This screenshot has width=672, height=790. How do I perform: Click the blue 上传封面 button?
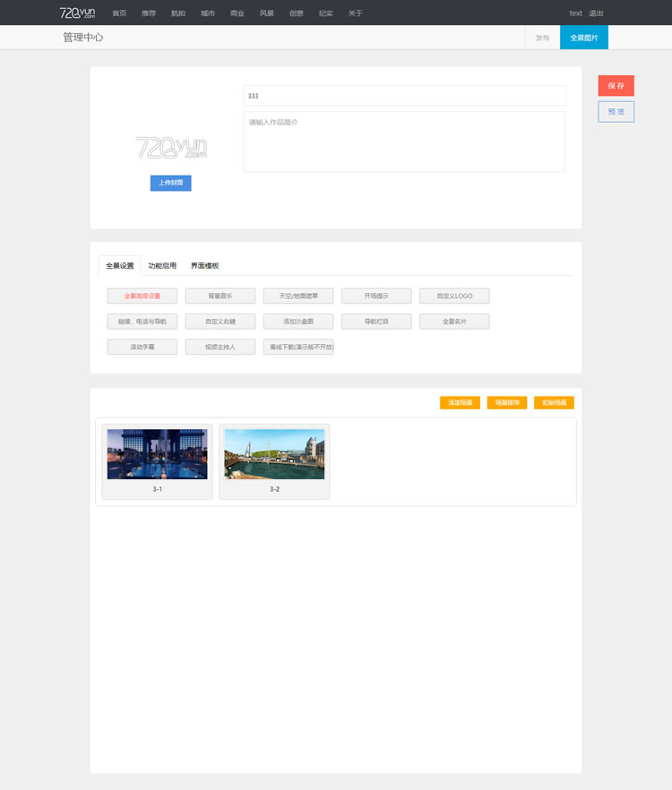(x=171, y=183)
